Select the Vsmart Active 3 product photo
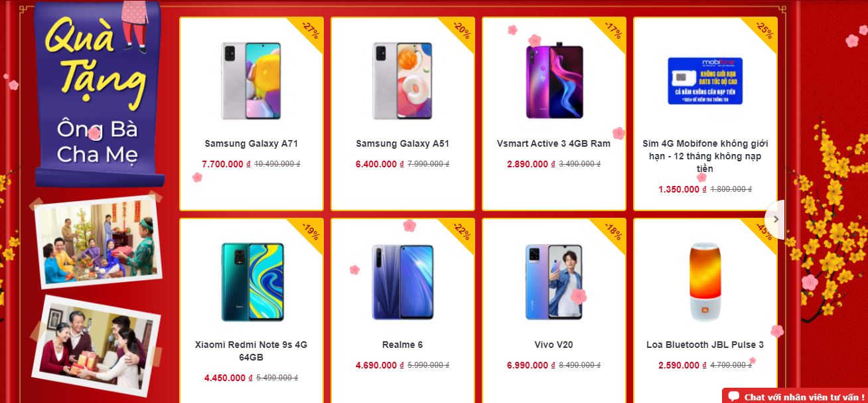The width and height of the screenshot is (868, 403). (x=554, y=81)
